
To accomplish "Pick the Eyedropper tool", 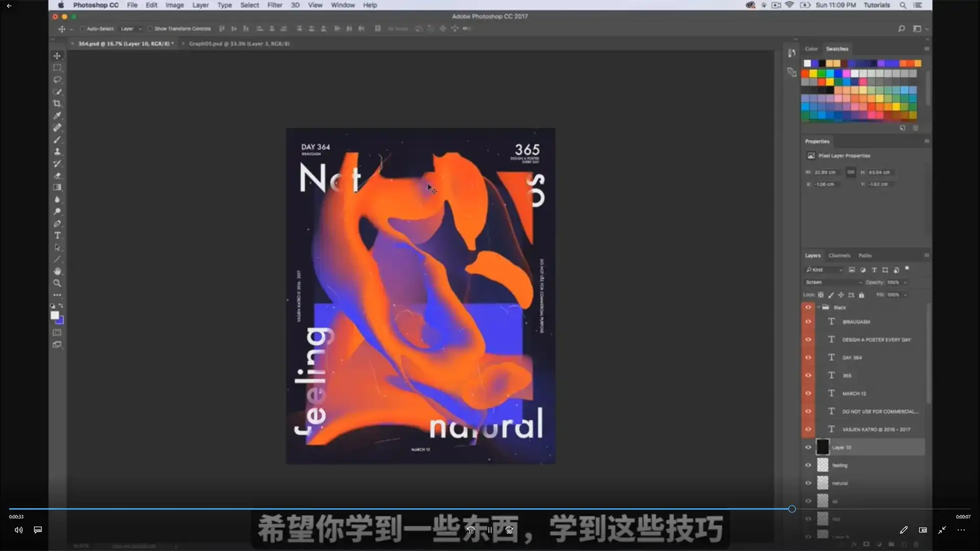I will (57, 115).
